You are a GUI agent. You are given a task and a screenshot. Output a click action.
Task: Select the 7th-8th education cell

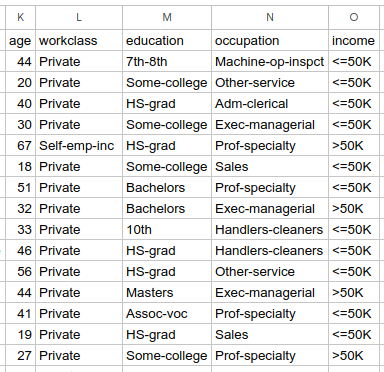pyautogui.click(x=167, y=62)
